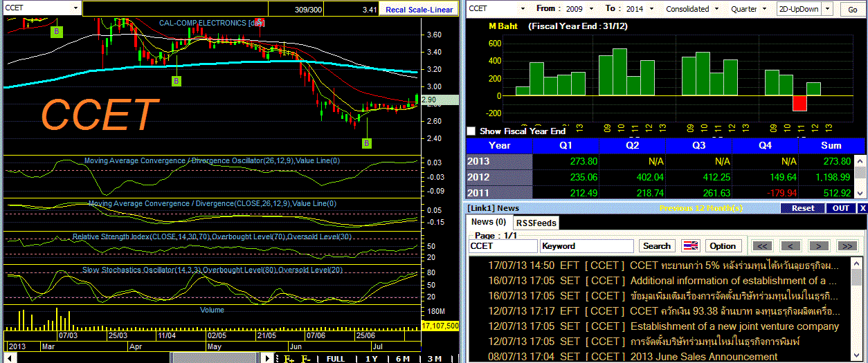
Task: Select the 3M time range
Action: point(434,358)
